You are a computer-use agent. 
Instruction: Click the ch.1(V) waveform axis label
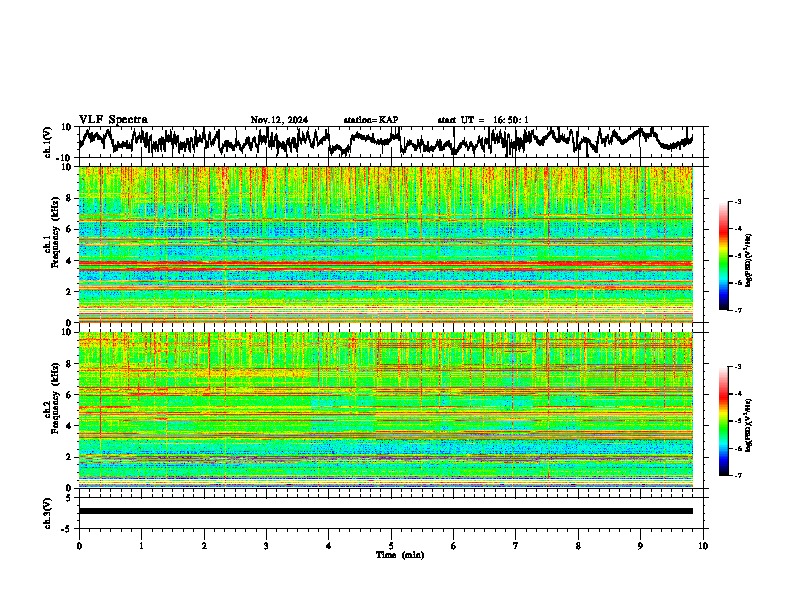[x=48, y=142]
